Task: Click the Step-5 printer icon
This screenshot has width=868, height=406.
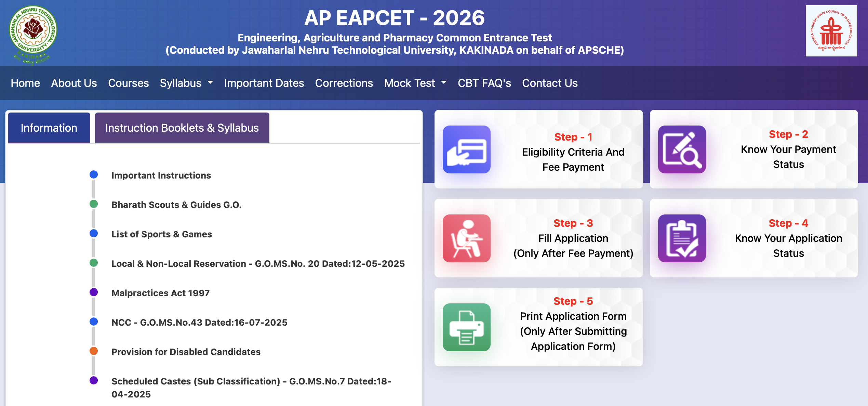Action: (466, 327)
